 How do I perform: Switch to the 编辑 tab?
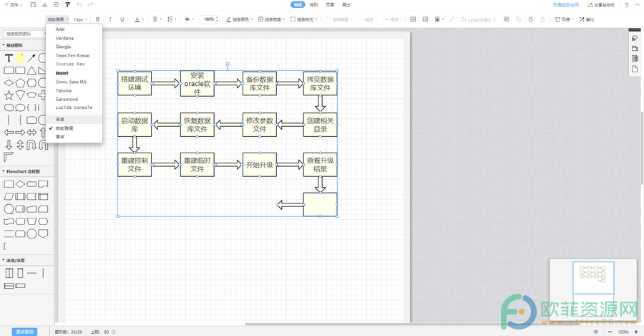298,5
